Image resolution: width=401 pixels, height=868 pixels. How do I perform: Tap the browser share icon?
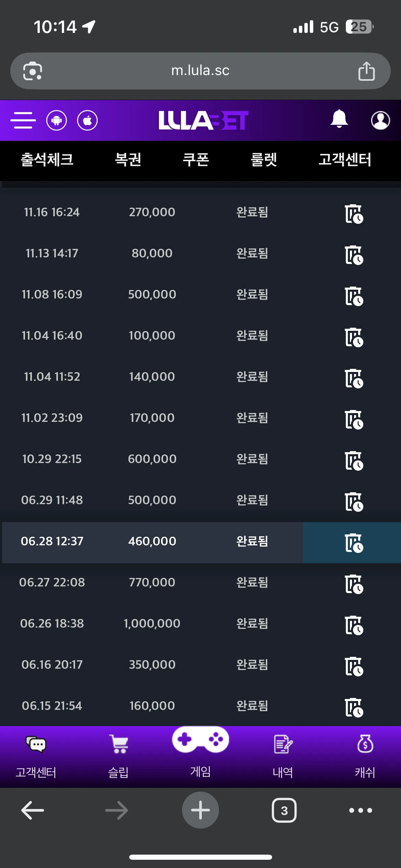(x=366, y=71)
